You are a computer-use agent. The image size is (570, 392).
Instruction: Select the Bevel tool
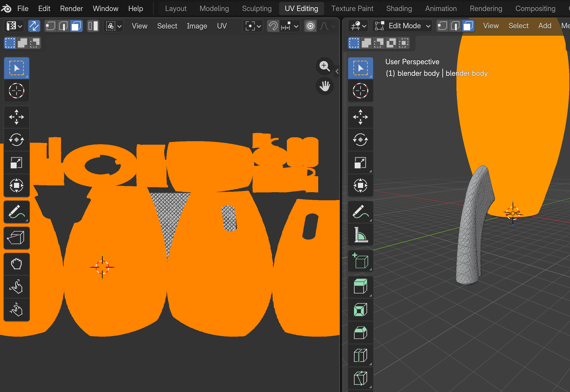[x=361, y=332]
